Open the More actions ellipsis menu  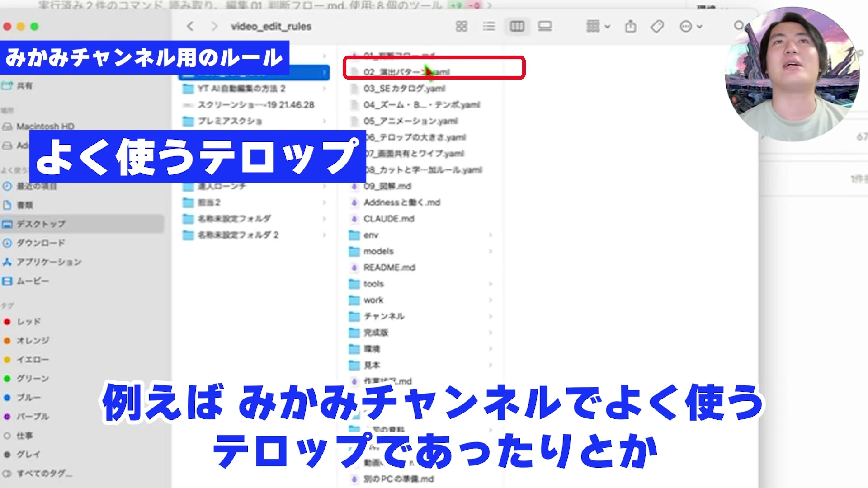click(x=691, y=26)
